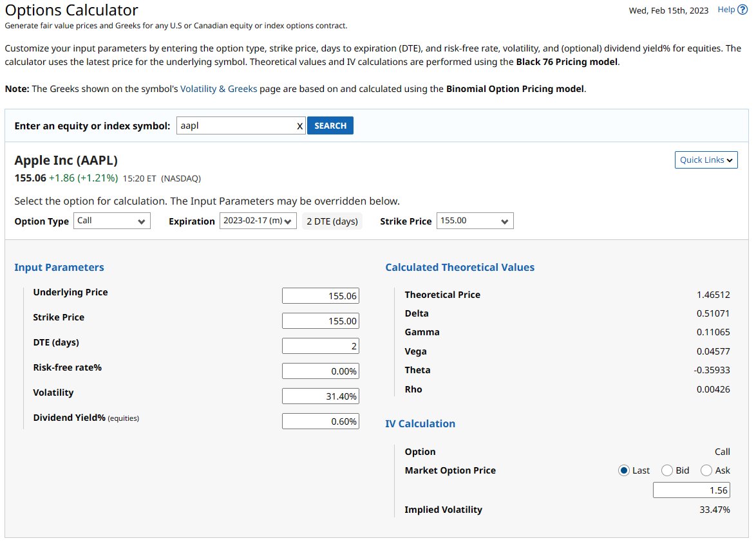Select the Bid radio button
Image resolution: width=756 pixels, height=545 pixels.
click(x=666, y=470)
